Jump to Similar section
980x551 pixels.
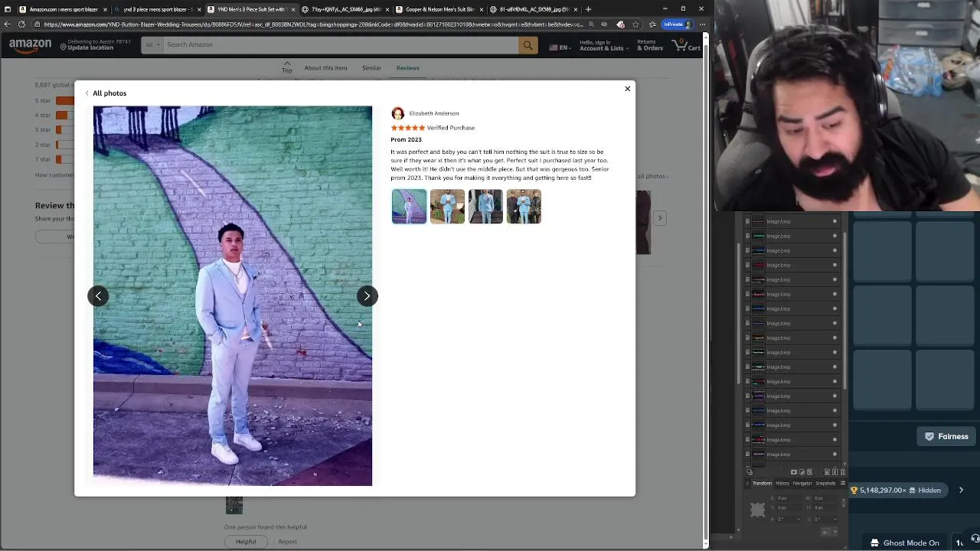(x=371, y=68)
